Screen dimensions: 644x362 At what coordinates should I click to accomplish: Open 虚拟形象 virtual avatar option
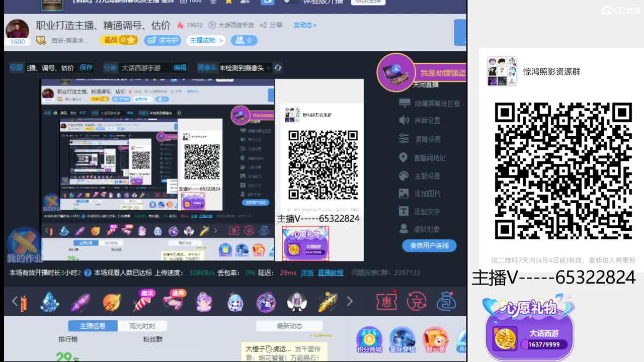pos(420,229)
